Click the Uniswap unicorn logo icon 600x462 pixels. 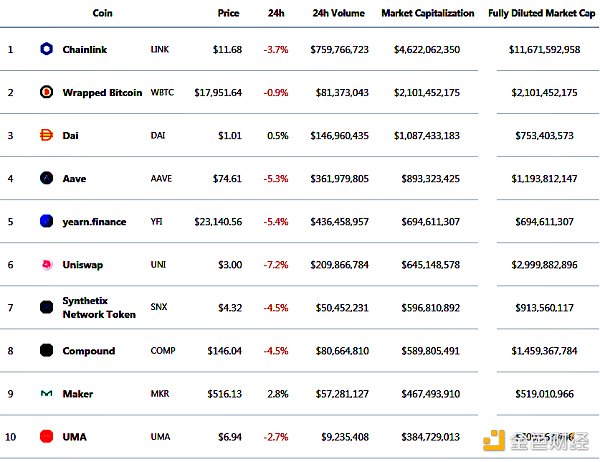pyautogui.click(x=46, y=265)
